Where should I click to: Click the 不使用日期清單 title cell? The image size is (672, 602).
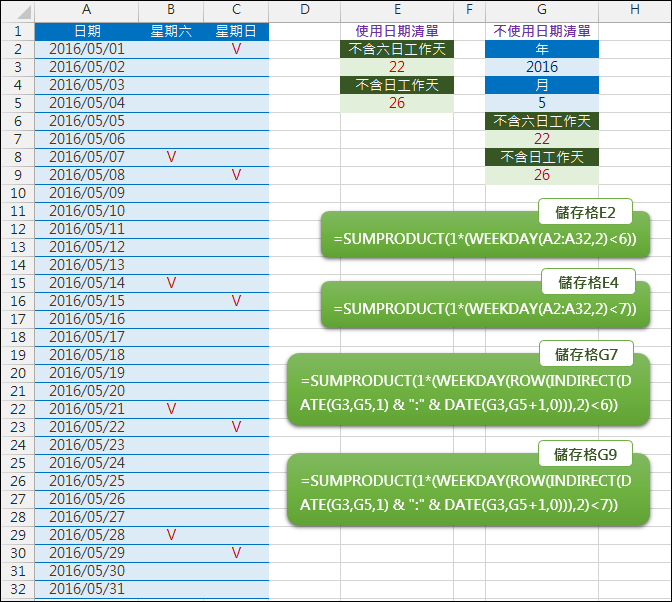pyautogui.click(x=542, y=31)
